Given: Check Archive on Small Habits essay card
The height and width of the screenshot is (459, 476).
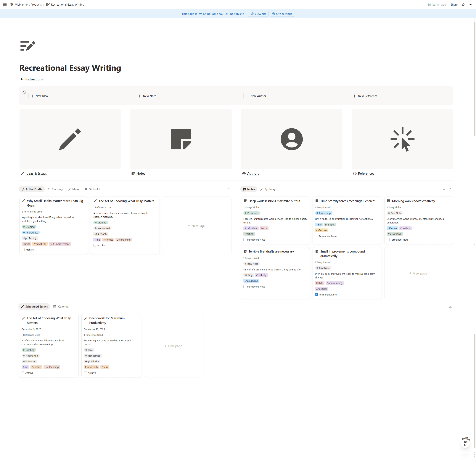Looking at the screenshot, I should point(23,250).
